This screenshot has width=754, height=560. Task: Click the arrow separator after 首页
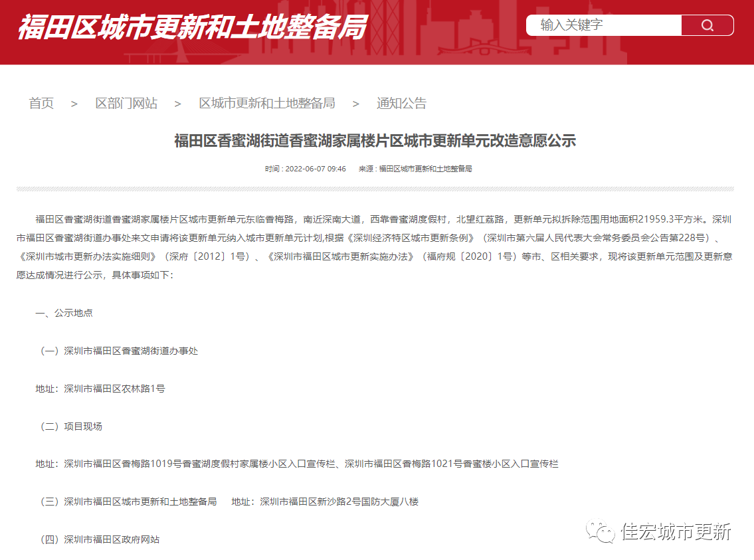pos(74,104)
